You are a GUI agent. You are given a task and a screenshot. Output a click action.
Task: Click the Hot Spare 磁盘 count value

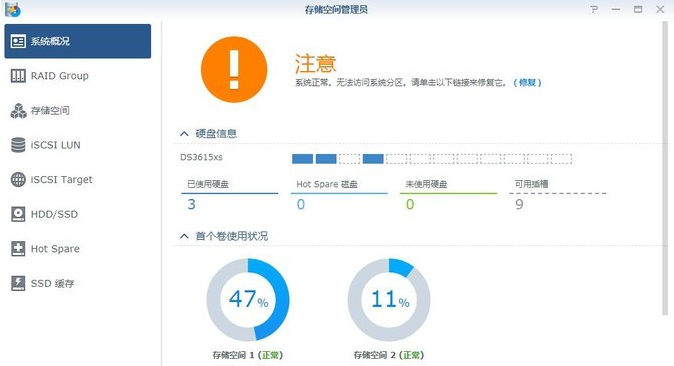(x=301, y=204)
